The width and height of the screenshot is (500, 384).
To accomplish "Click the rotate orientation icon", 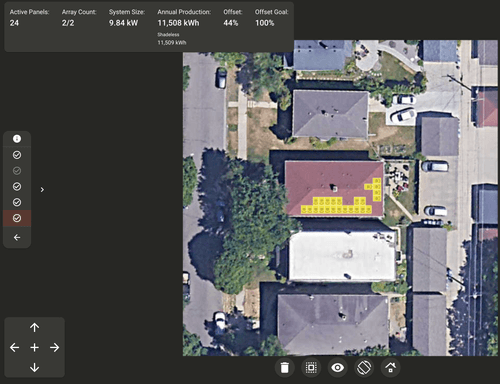I will pyautogui.click(x=364, y=367).
